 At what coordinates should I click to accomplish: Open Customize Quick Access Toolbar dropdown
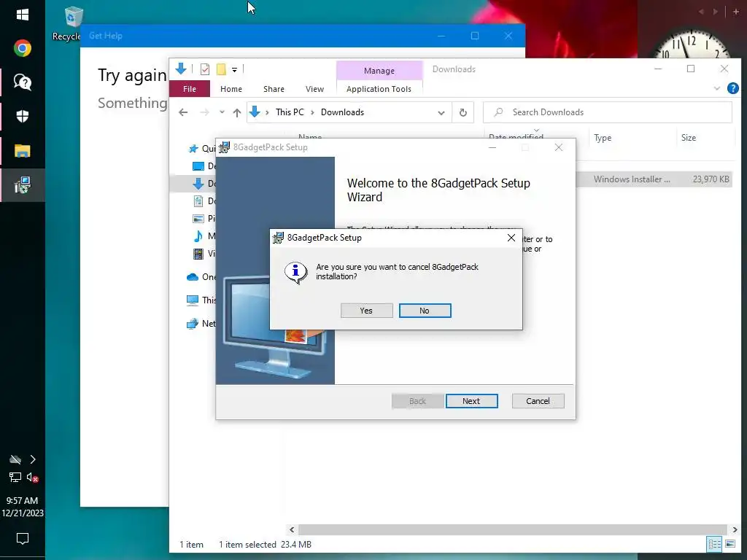pyautogui.click(x=234, y=69)
